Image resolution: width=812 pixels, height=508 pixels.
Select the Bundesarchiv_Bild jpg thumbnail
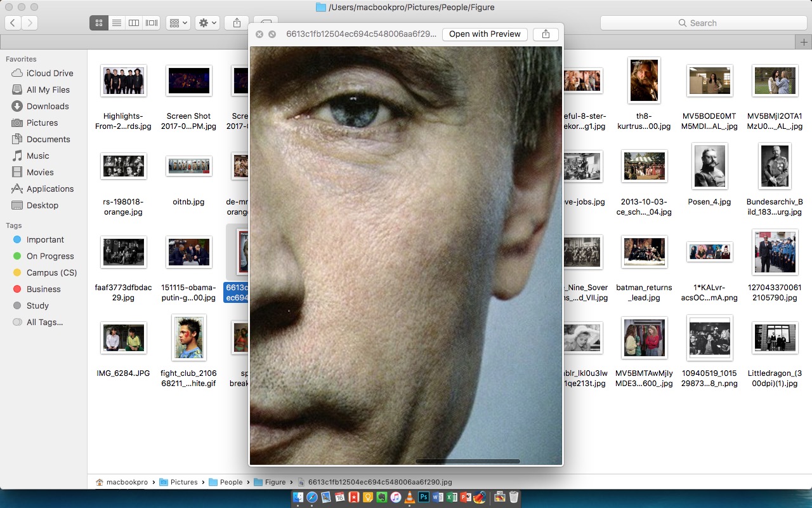coord(775,166)
